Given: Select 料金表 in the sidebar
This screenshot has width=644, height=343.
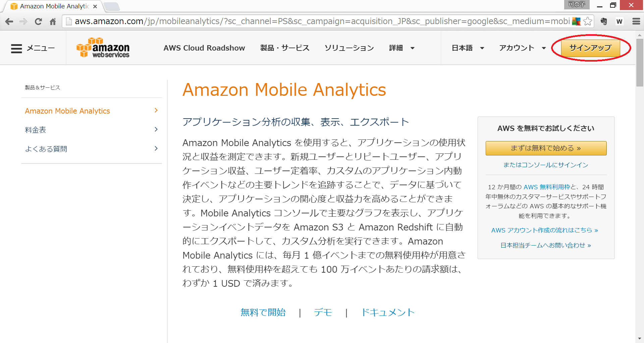Looking at the screenshot, I should pyautogui.click(x=36, y=130).
